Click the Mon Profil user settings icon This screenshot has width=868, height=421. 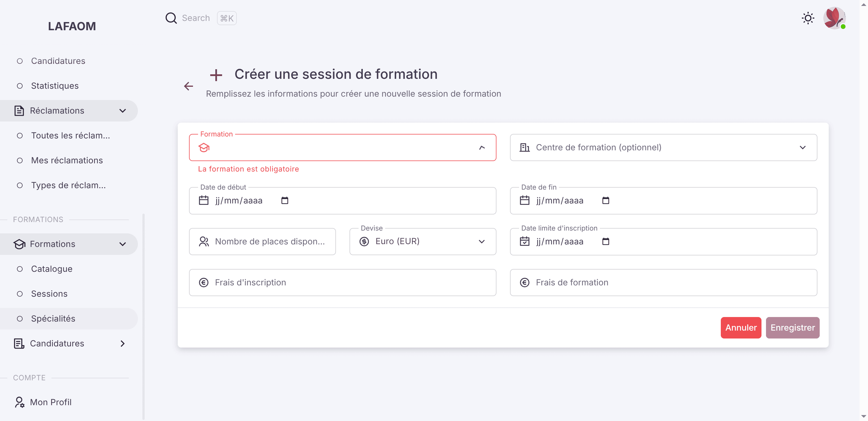click(x=19, y=402)
